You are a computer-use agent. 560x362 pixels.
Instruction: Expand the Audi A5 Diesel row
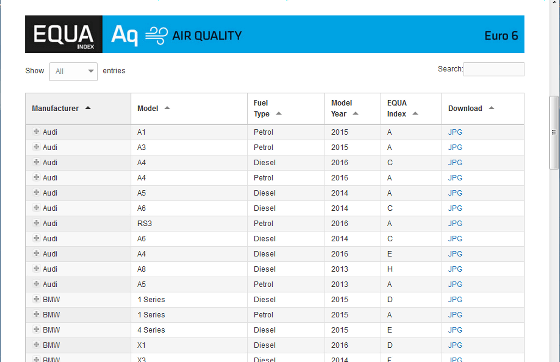point(36,192)
